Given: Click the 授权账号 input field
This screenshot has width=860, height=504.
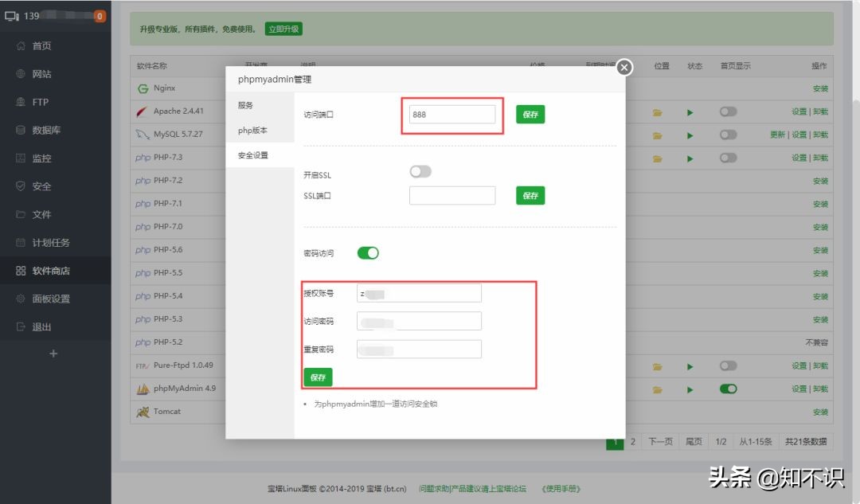Looking at the screenshot, I should tap(420, 293).
